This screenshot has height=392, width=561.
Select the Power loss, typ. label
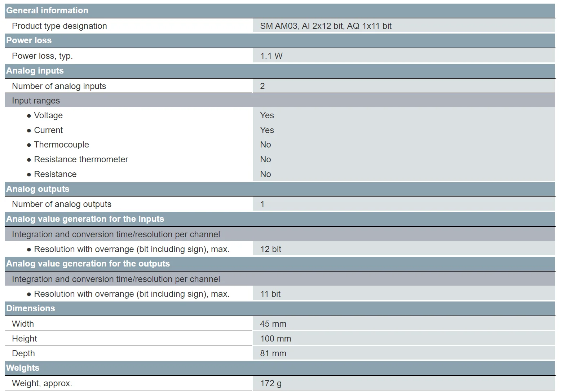tap(42, 56)
